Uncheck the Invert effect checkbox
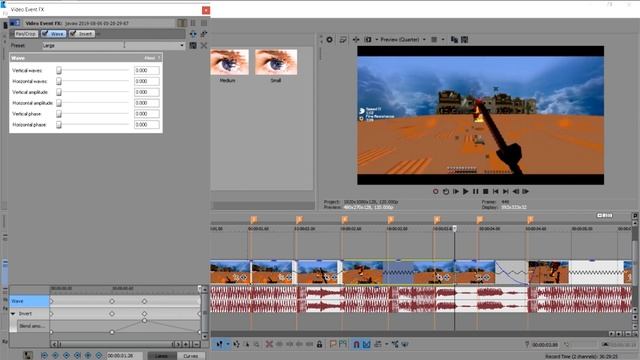The image size is (640, 360). [x=73, y=33]
